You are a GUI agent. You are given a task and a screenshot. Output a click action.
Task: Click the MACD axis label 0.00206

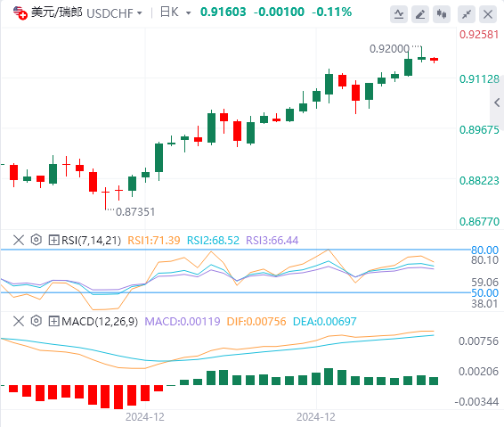[478, 372]
